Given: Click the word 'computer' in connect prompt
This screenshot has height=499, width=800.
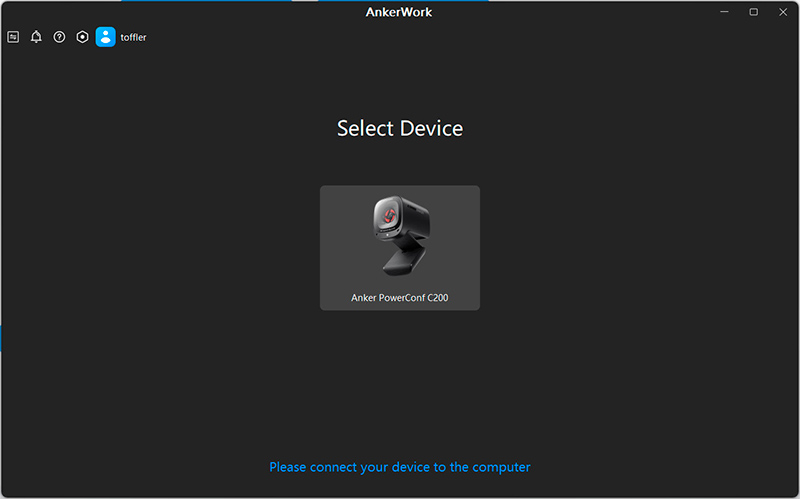Looking at the screenshot, I should tap(501, 467).
